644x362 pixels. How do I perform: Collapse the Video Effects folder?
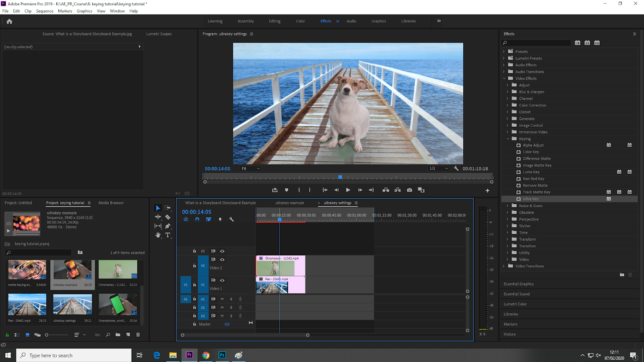click(504, 78)
